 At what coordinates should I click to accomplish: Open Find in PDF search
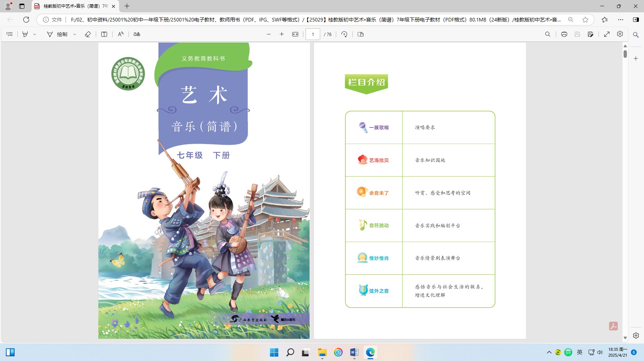pyautogui.click(x=548, y=34)
